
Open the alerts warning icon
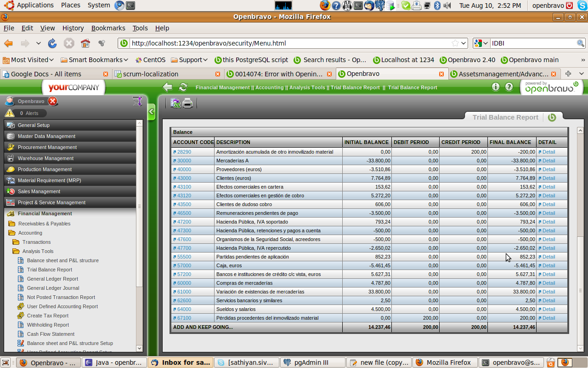coord(10,113)
